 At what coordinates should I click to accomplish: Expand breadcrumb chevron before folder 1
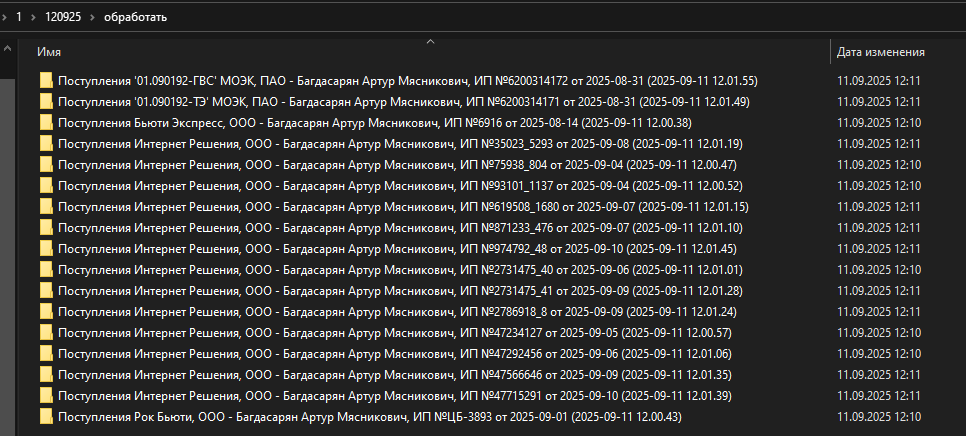[x=5, y=17]
